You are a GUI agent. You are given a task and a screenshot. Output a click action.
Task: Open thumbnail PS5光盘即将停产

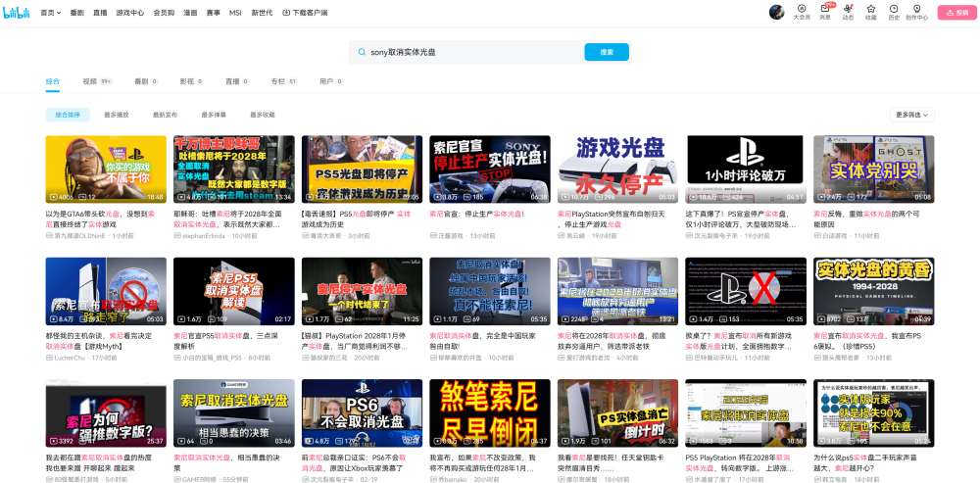pyautogui.click(x=362, y=169)
